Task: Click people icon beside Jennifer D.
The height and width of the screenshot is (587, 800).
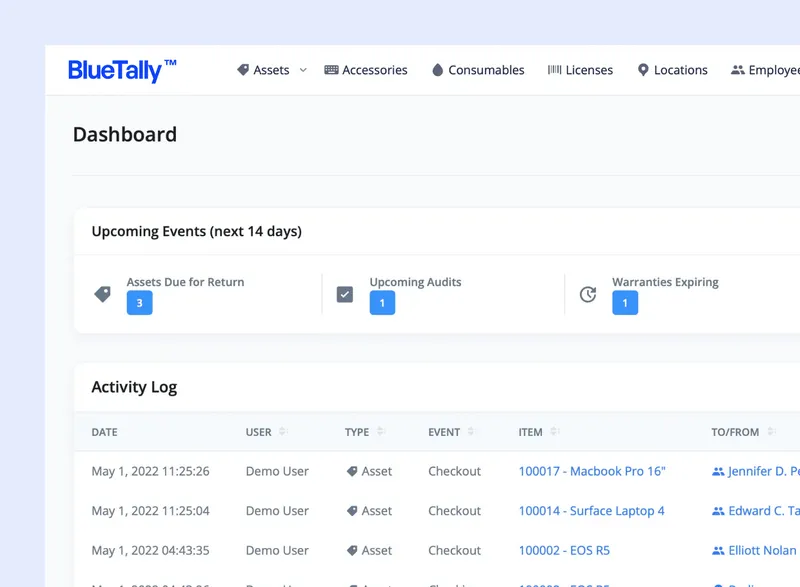Action: [718, 472]
